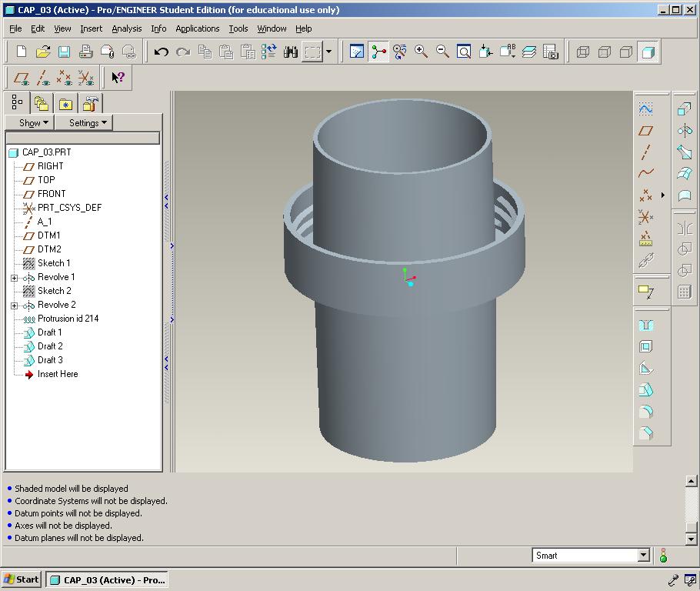This screenshot has height=591, width=700.
Task: Expand the Revolve 1 tree node
Action: click(x=14, y=277)
